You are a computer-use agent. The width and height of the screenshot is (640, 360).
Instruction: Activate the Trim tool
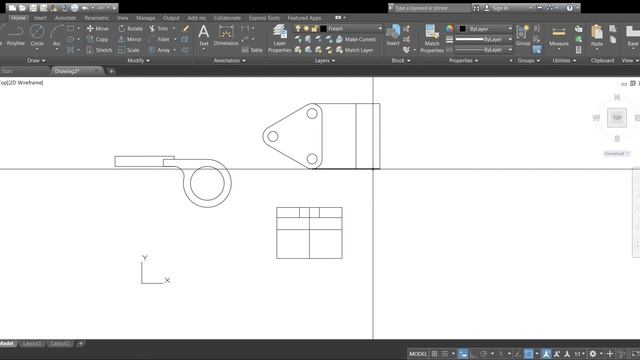point(158,29)
